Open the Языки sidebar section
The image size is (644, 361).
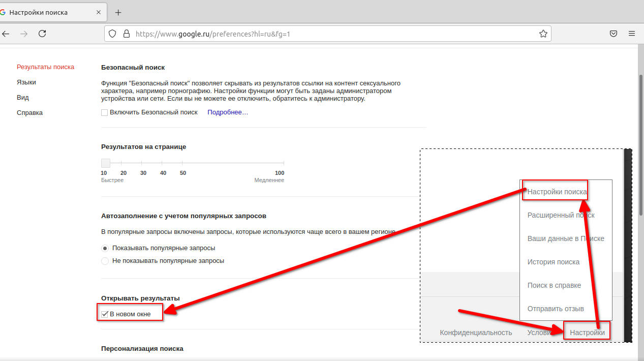tap(26, 82)
